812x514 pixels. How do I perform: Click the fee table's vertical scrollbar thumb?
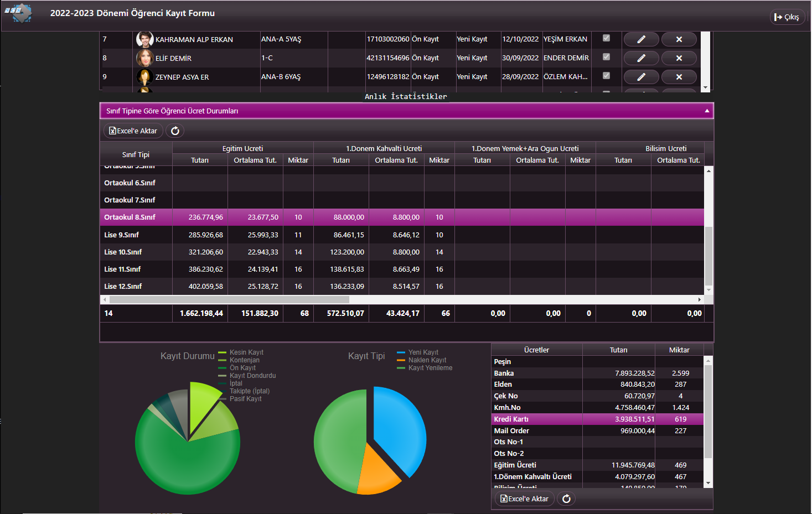click(x=708, y=255)
